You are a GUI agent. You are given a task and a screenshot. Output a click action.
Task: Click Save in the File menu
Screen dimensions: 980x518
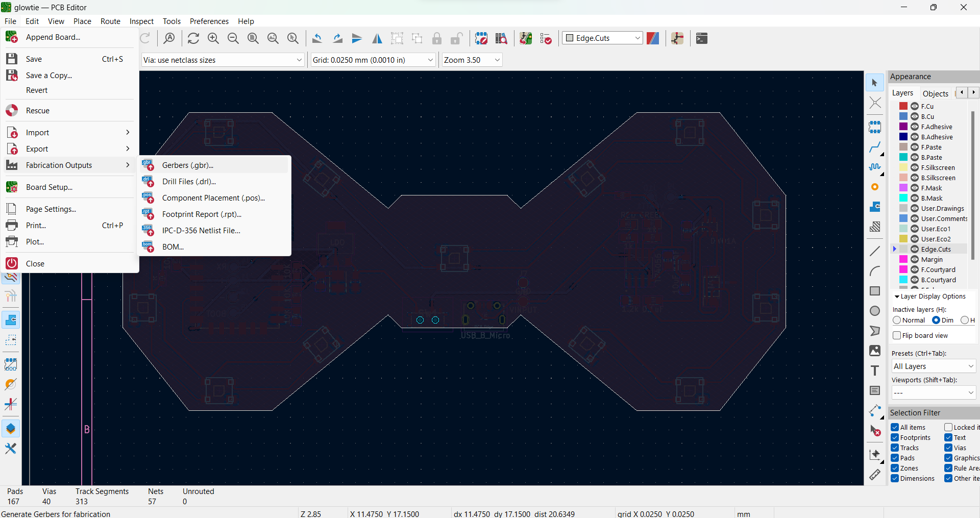tap(69, 59)
